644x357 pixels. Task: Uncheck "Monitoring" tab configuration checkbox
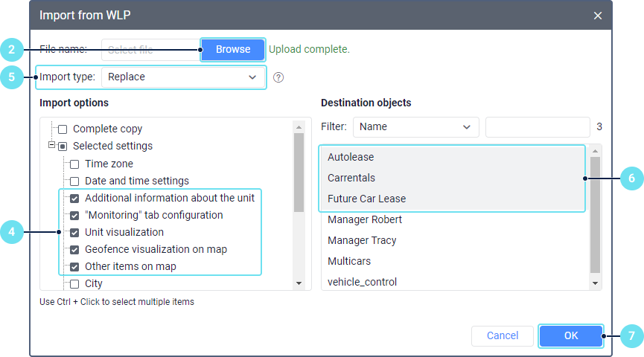(x=74, y=216)
